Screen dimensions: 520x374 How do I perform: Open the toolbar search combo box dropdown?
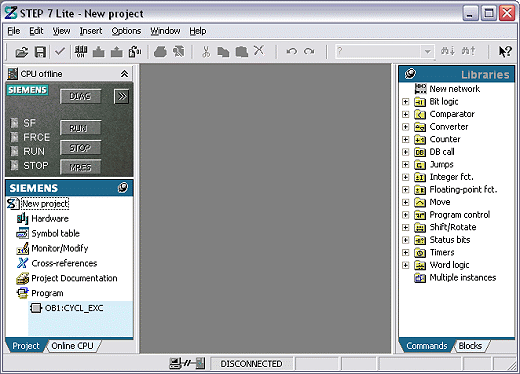point(427,52)
